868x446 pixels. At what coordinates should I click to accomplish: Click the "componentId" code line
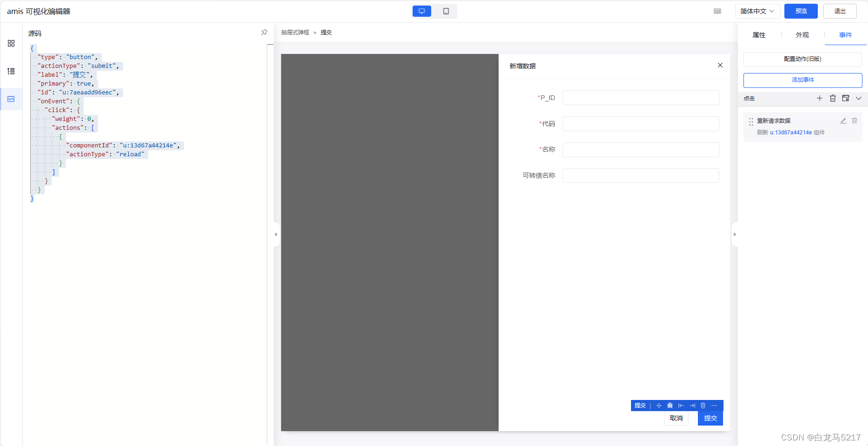[123, 146]
